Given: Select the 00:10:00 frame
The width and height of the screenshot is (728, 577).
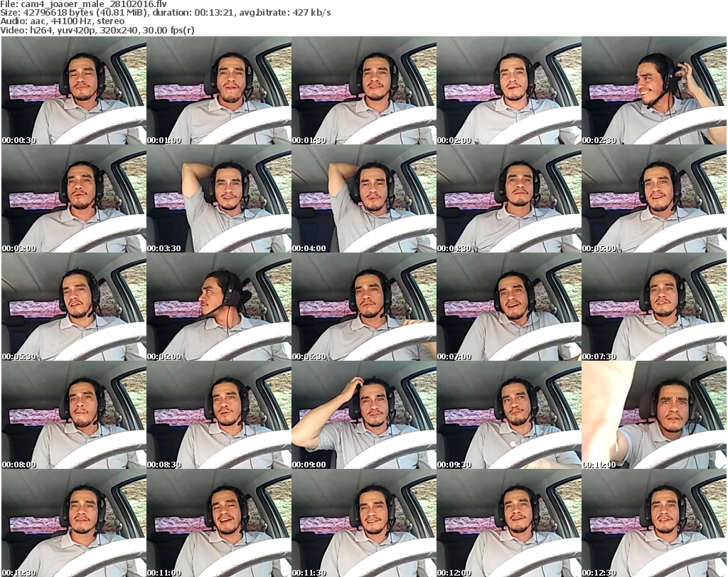Looking at the screenshot, I should [x=654, y=415].
